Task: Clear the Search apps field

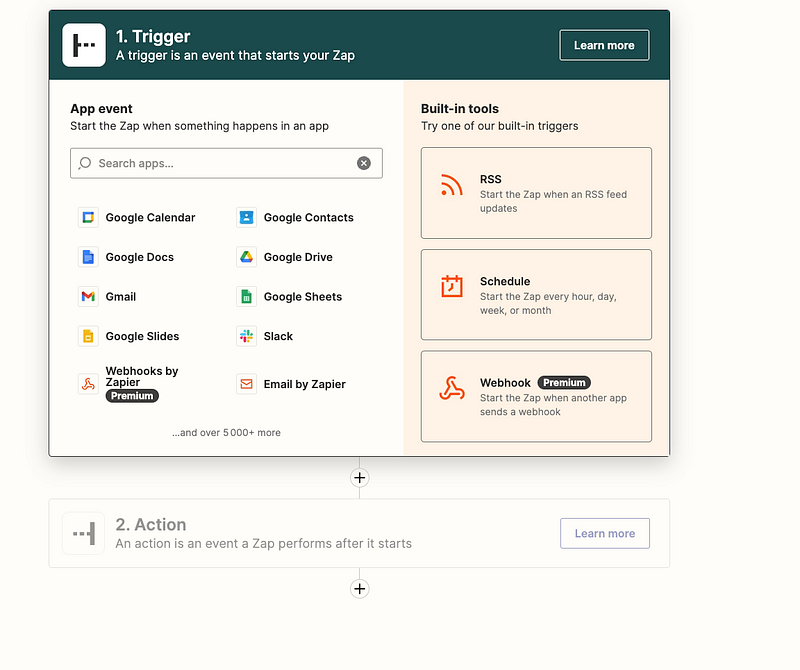Action: (364, 163)
